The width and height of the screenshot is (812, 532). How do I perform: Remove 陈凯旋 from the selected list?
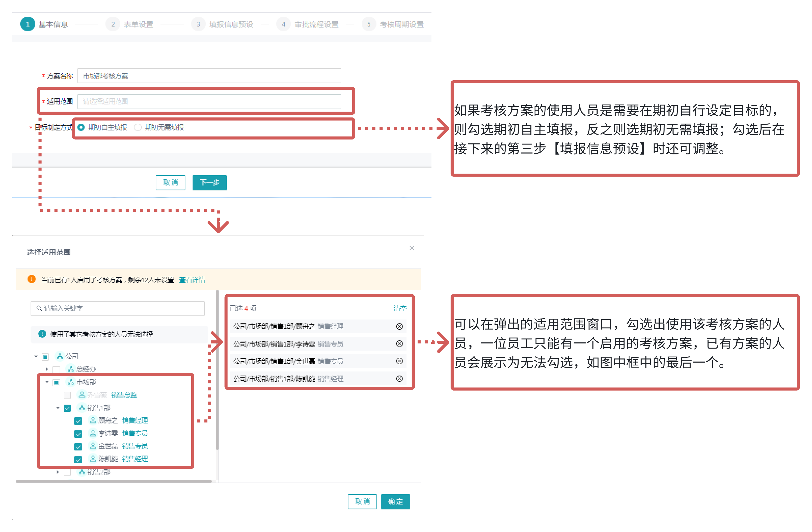coord(400,379)
